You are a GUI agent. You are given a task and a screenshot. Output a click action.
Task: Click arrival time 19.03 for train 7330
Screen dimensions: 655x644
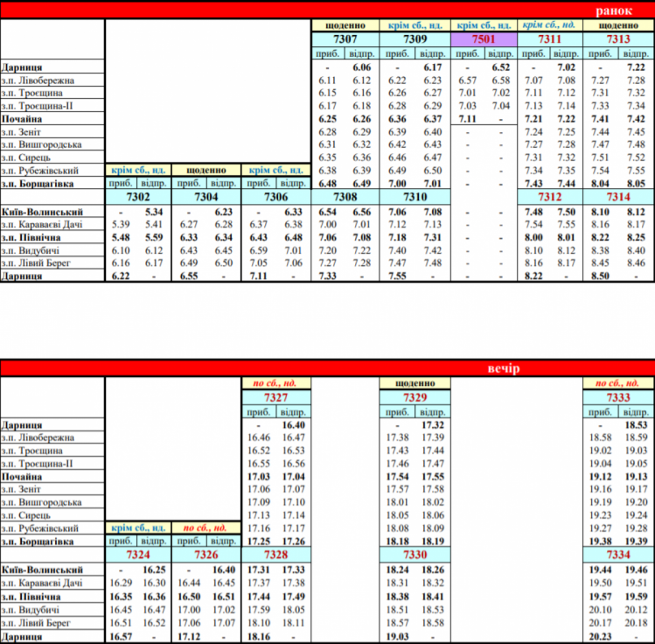tap(397, 637)
